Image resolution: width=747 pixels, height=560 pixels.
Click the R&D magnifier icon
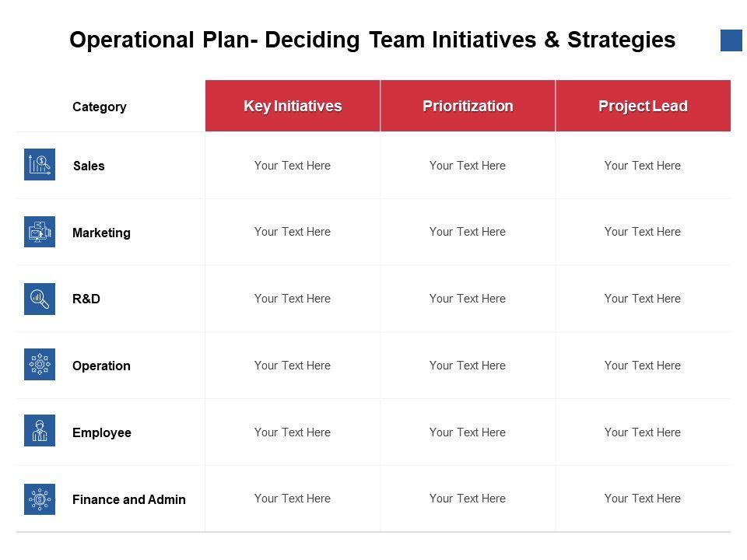(x=40, y=299)
